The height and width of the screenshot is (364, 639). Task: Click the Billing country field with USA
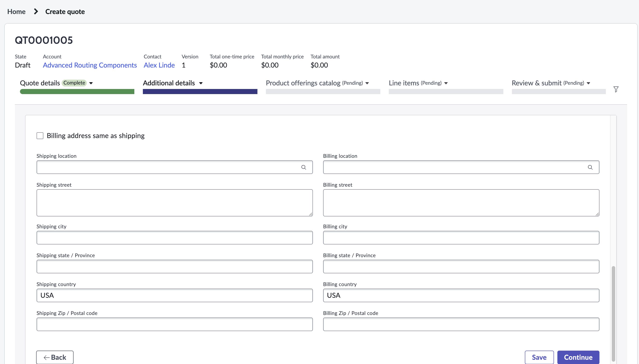pos(461,295)
